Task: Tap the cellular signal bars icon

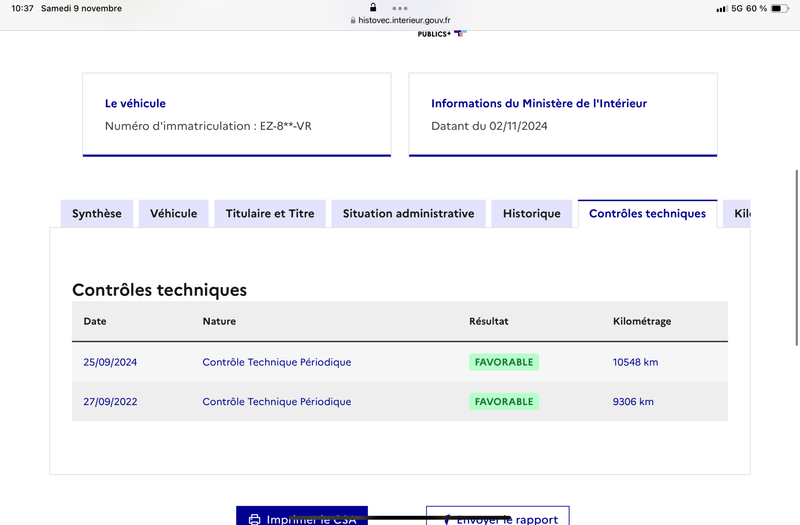Action: click(x=721, y=9)
